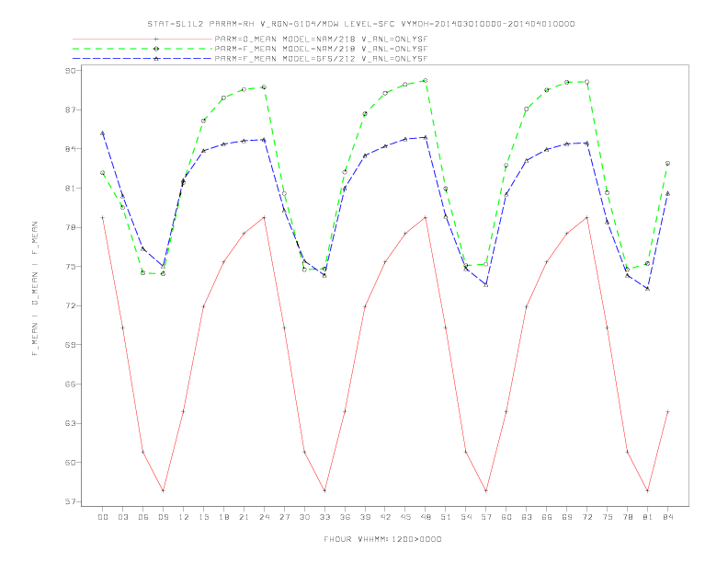Click x-axis forecast hour label 03
Screen dimensions: 728x563
[x=122, y=517]
